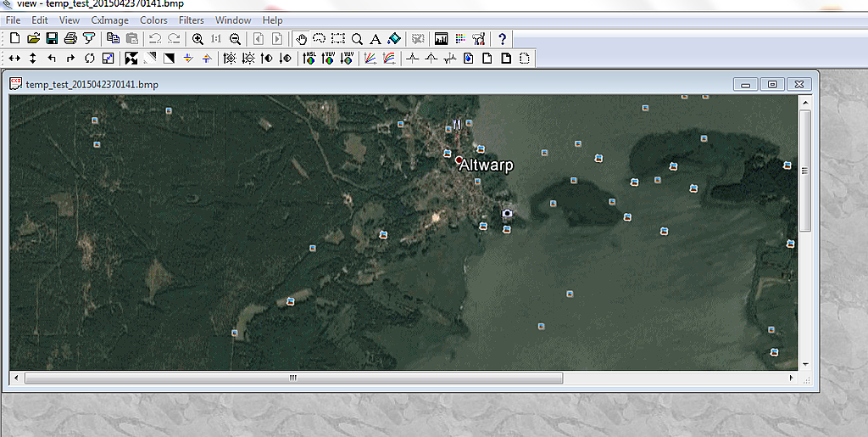Click the straight-lines color graph icon

click(370, 58)
